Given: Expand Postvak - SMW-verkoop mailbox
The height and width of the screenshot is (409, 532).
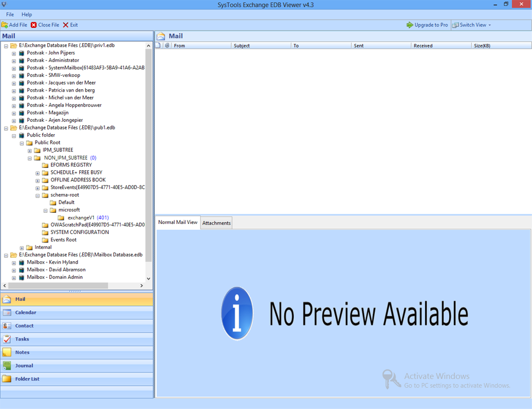Looking at the screenshot, I should pos(14,76).
